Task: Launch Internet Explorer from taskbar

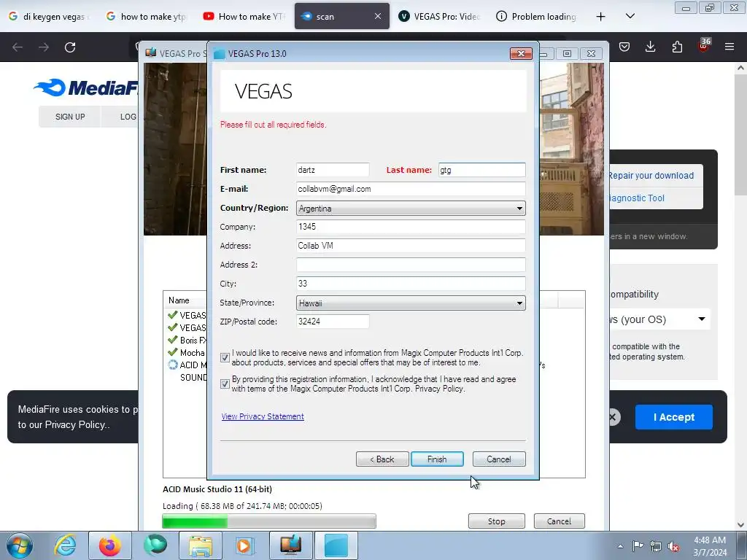Action: tap(65, 545)
